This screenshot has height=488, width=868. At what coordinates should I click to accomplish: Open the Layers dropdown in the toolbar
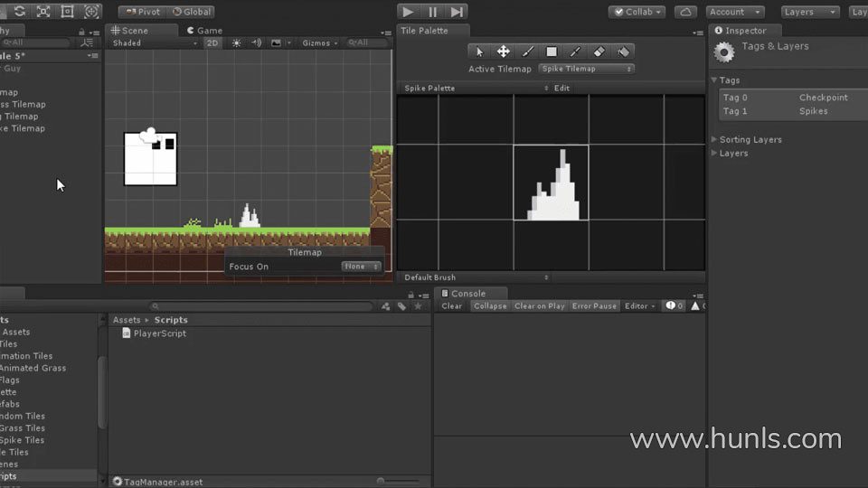(810, 12)
